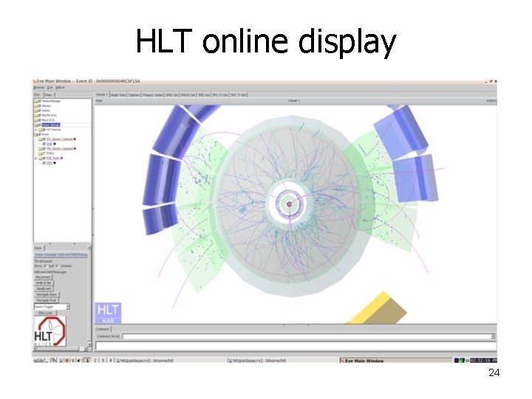Click the Viewers folder icon

(x=35, y=106)
